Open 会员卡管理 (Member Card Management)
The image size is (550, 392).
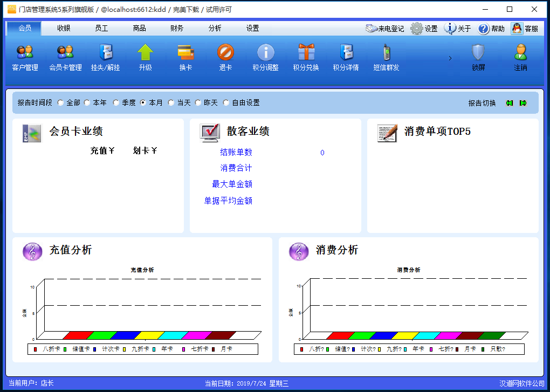[x=65, y=57]
